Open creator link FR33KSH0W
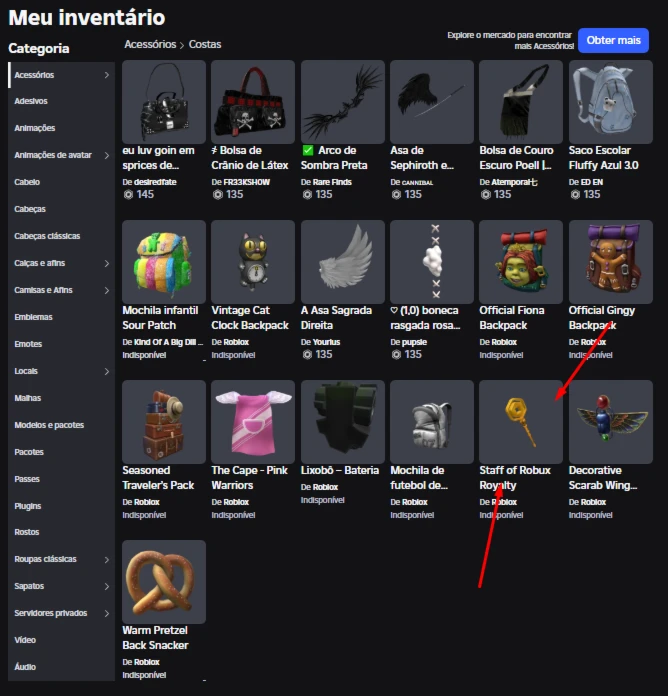This screenshot has width=668, height=696. pos(246,182)
